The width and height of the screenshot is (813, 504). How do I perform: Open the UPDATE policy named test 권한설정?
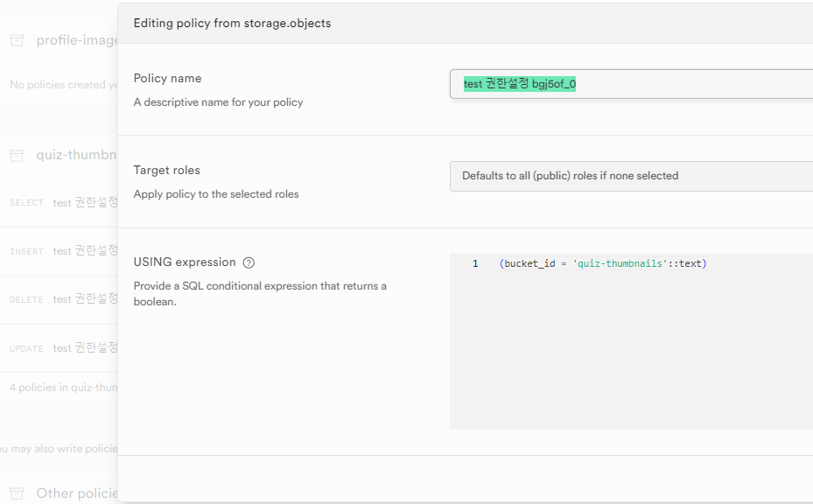coord(85,347)
